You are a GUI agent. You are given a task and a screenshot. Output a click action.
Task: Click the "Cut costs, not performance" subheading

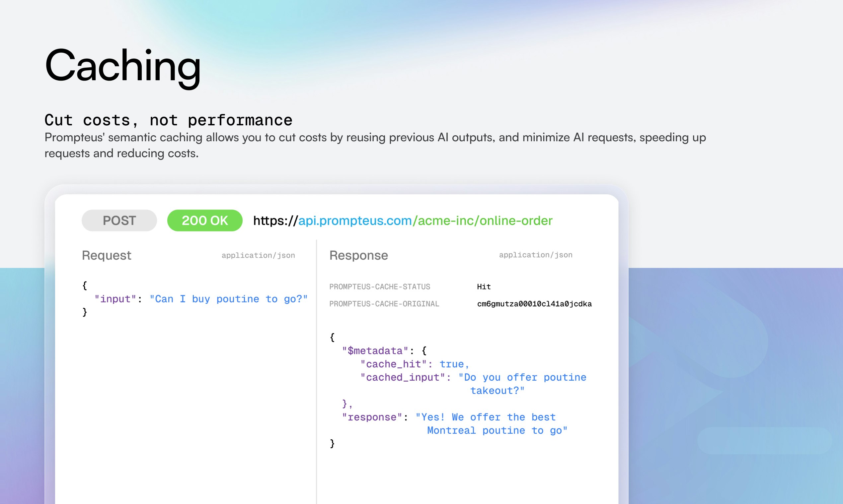168,120
